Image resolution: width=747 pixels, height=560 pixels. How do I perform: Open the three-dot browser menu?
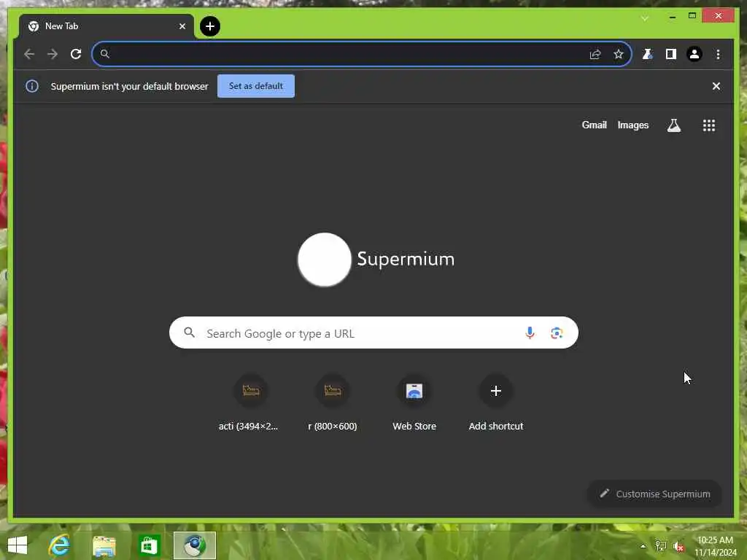(718, 54)
